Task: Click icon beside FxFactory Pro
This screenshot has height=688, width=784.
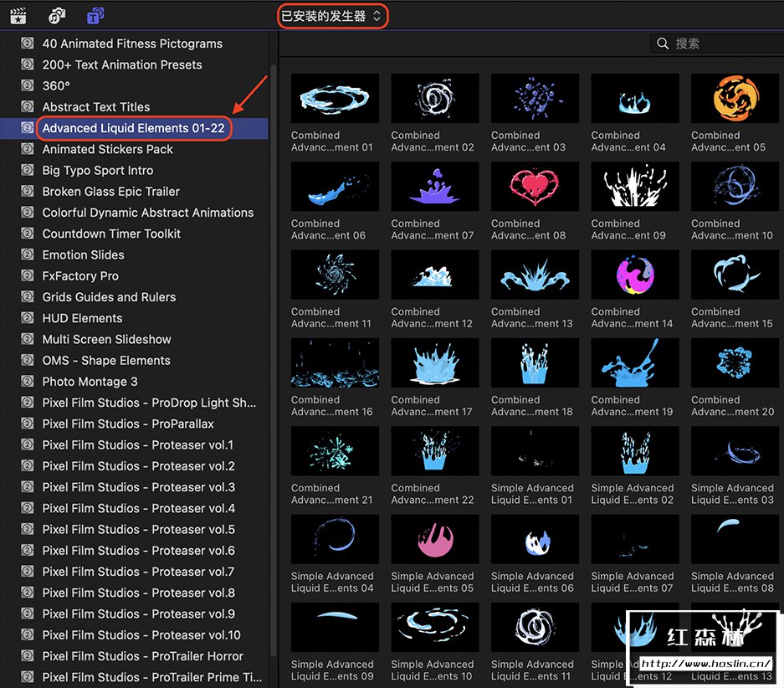Action: [x=28, y=275]
